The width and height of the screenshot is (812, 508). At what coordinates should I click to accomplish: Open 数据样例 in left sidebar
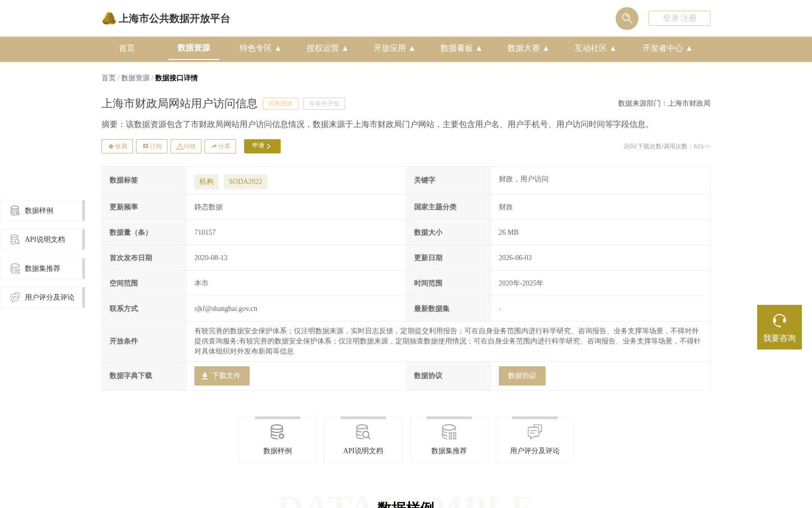coord(43,211)
